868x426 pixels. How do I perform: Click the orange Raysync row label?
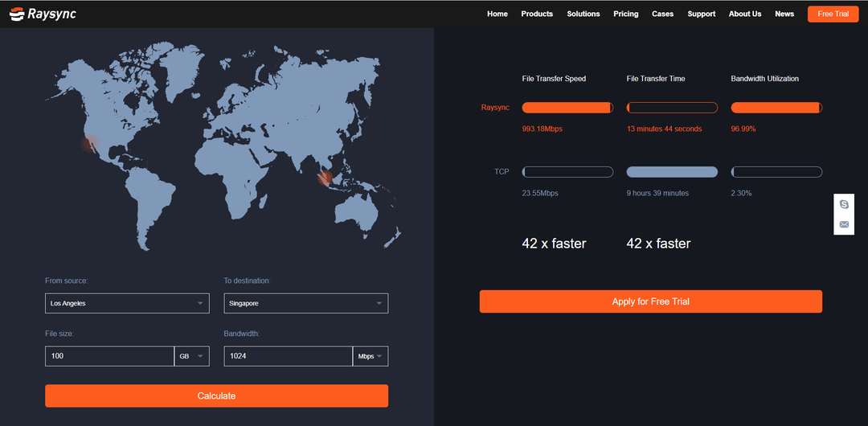tap(495, 108)
